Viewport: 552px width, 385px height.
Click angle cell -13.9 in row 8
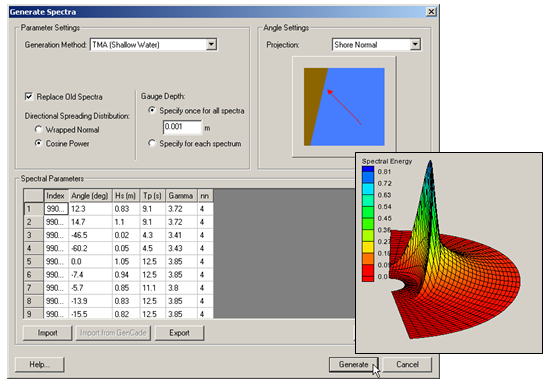pos(90,301)
